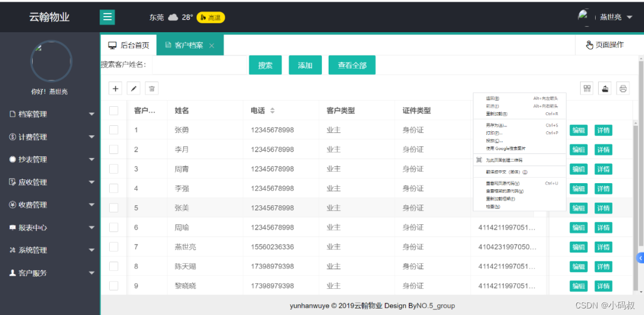Click the trash delete toolbar icon

point(151,88)
